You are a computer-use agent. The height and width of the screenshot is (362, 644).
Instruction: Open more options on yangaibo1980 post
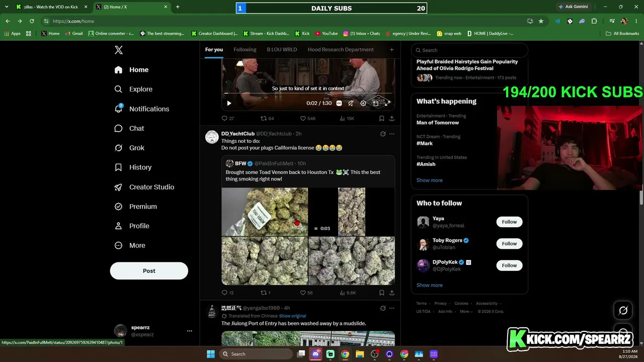tap(392, 308)
